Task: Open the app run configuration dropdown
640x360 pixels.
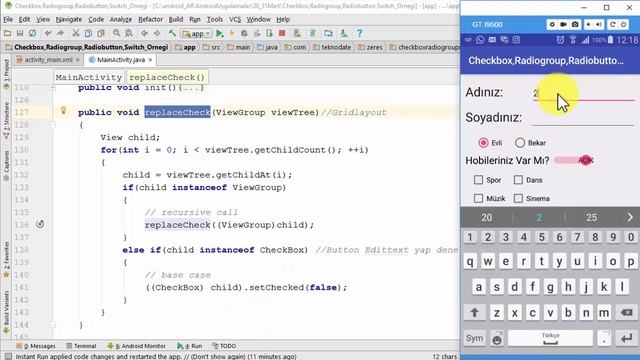Action: pos(196,33)
